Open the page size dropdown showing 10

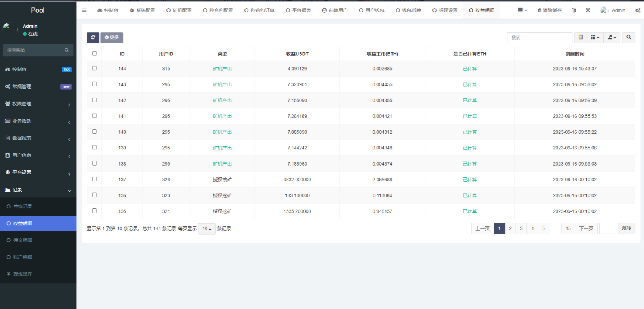pos(207,229)
